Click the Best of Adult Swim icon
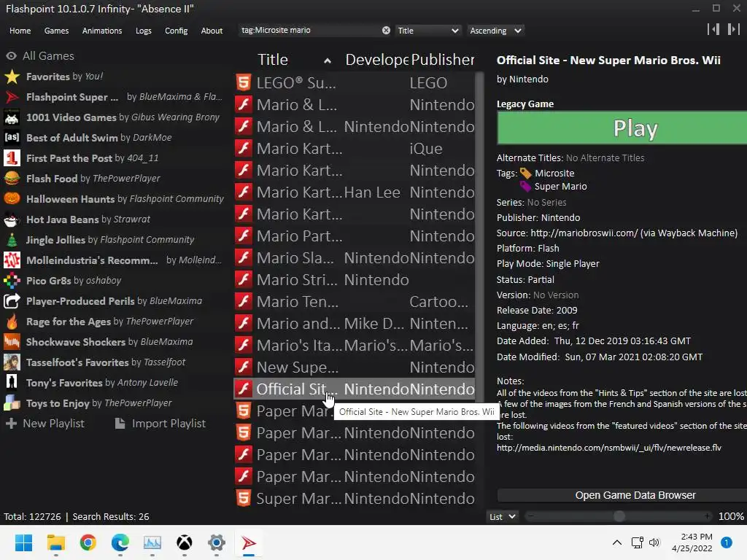 pyautogui.click(x=12, y=138)
